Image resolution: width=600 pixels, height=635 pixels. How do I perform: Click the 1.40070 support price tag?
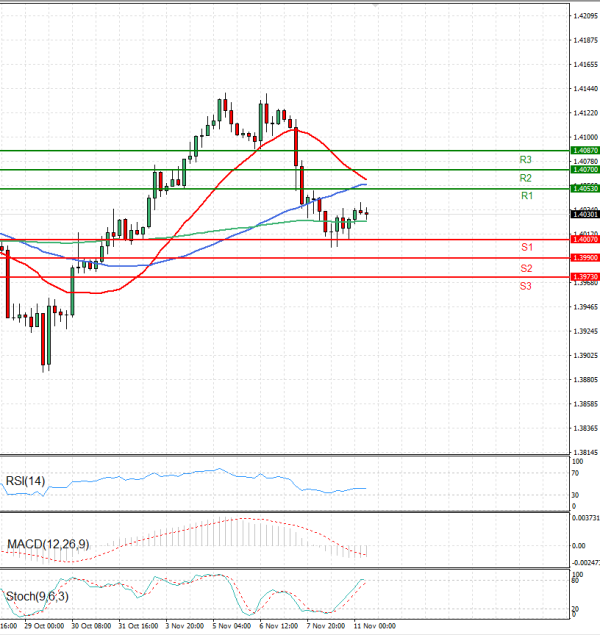click(x=584, y=240)
